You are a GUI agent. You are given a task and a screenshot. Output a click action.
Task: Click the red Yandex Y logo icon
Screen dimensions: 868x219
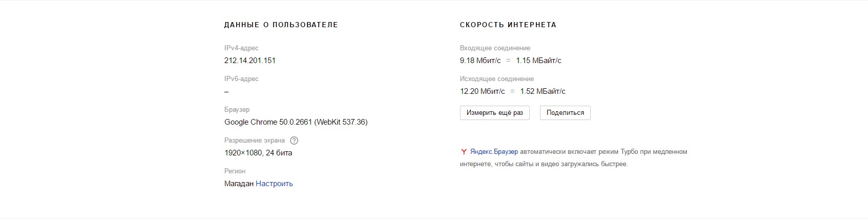coord(464,152)
